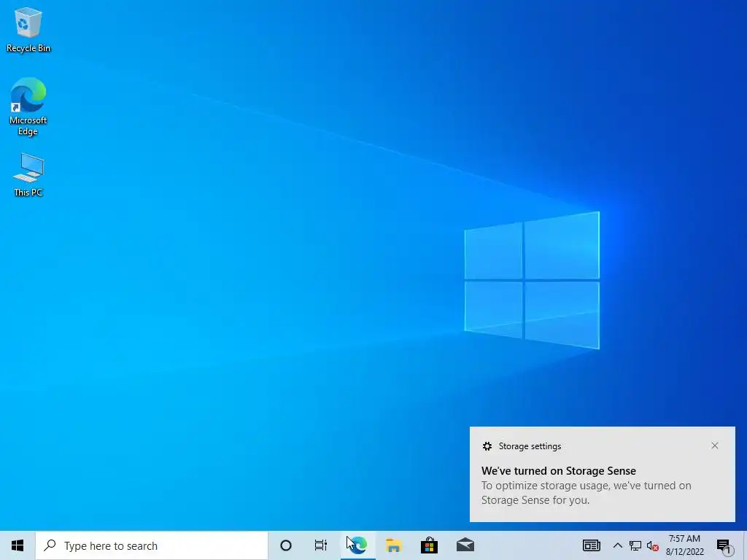Click the search magnifier icon in taskbar
Viewport: 747px width, 560px height.
point(50,545)
